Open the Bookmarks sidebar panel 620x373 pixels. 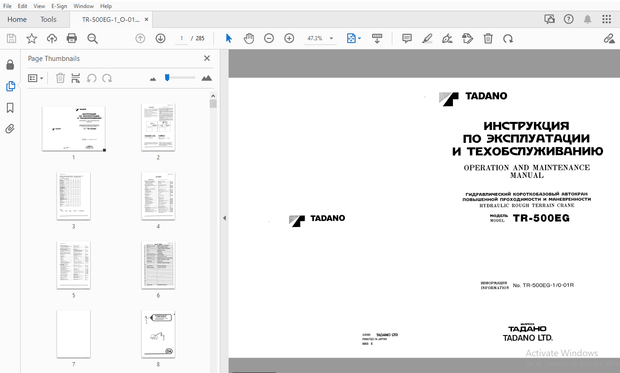tap(10, 108)
